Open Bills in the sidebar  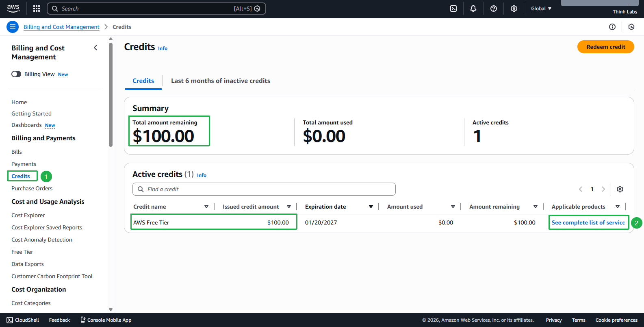click(17, 152)
